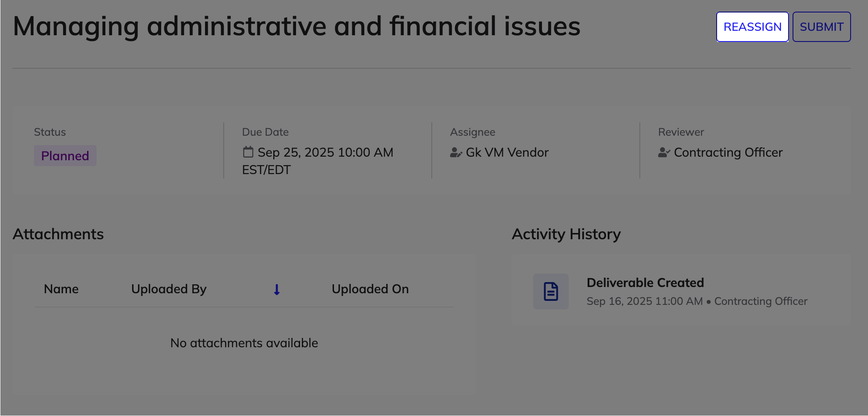Switch to the Attachments section
Viewport: 868px width, 416px height.
tap(58, 234)
